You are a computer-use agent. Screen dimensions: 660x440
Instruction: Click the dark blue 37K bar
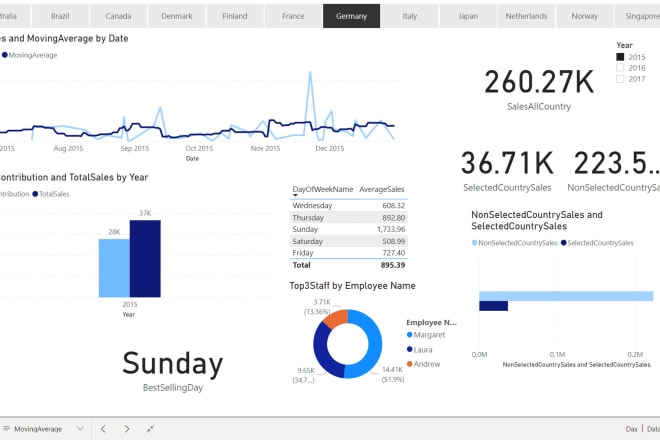145,259
